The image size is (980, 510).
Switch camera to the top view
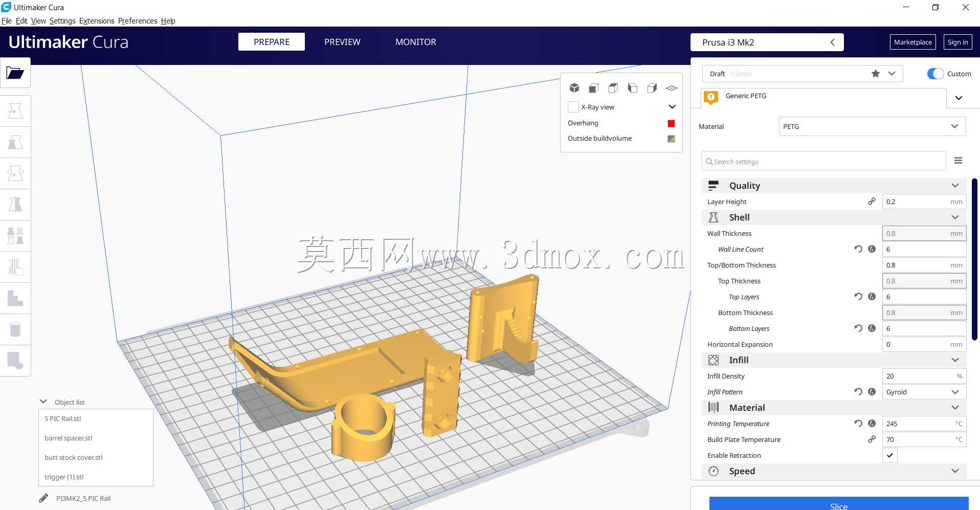click(613, 88)
